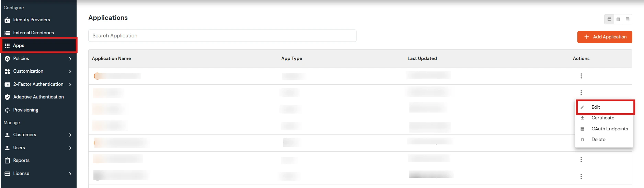
Task: Click Delete in the actions menu
Action: point(598,139)
